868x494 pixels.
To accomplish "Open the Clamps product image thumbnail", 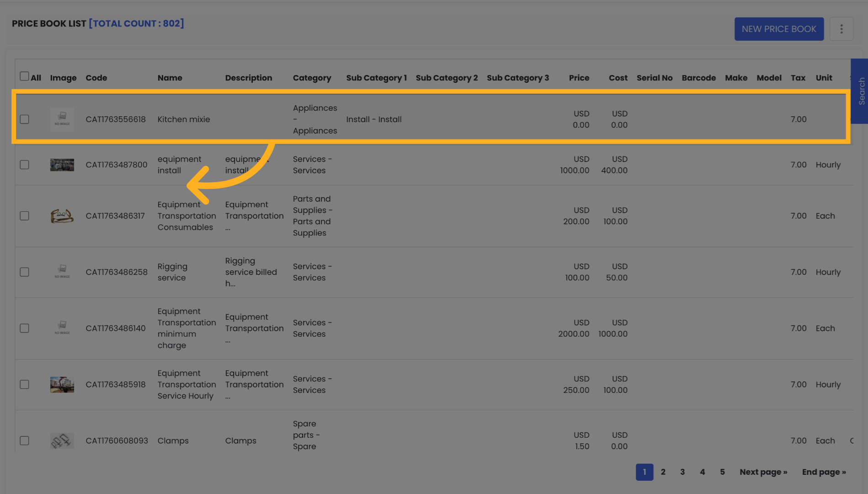I will point(62,440).
